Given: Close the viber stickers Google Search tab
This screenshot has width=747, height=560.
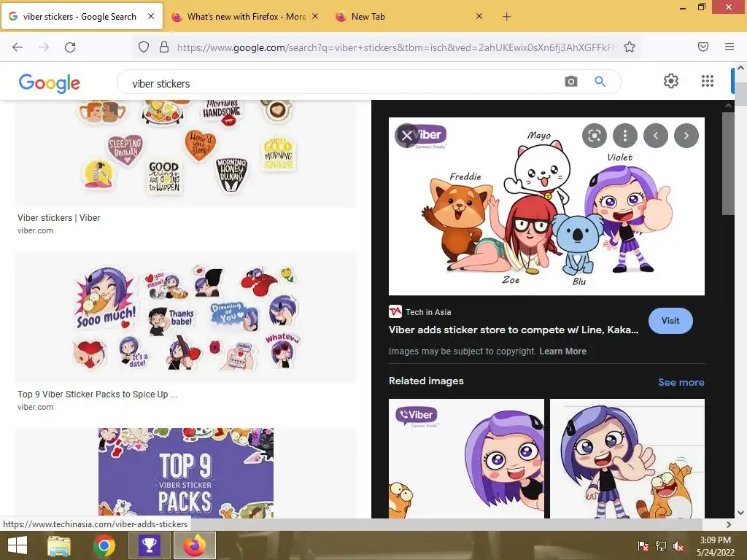Looking at the screenshot, I should [151, 16].
